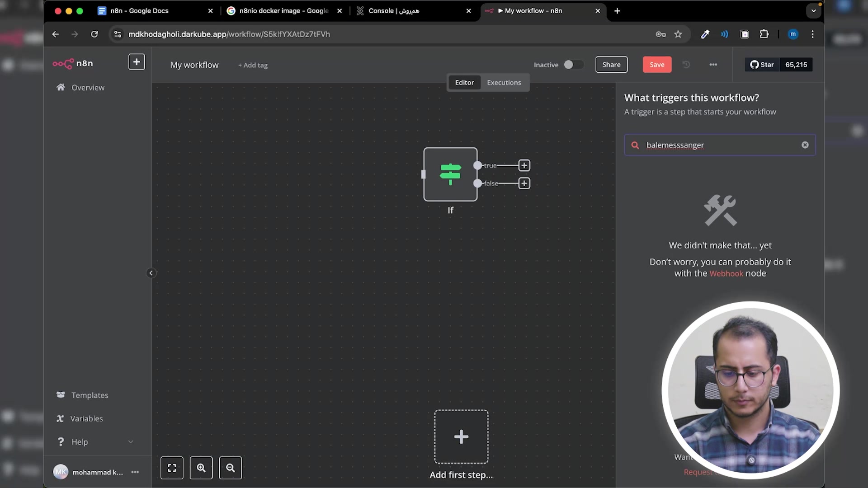
Task: Clear the trigger search text
Action: pyautogui.click(x=805, y=145)
